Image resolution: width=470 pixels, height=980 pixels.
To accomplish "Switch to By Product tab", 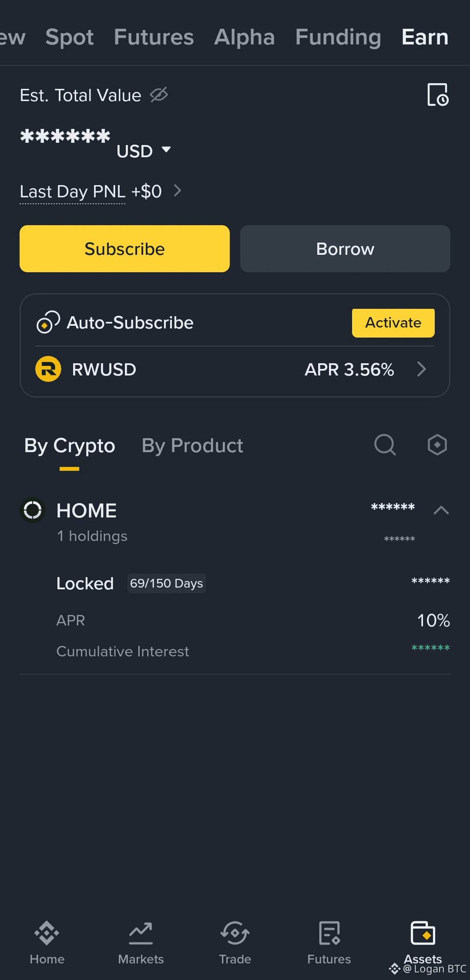I will tap(192, 446).
